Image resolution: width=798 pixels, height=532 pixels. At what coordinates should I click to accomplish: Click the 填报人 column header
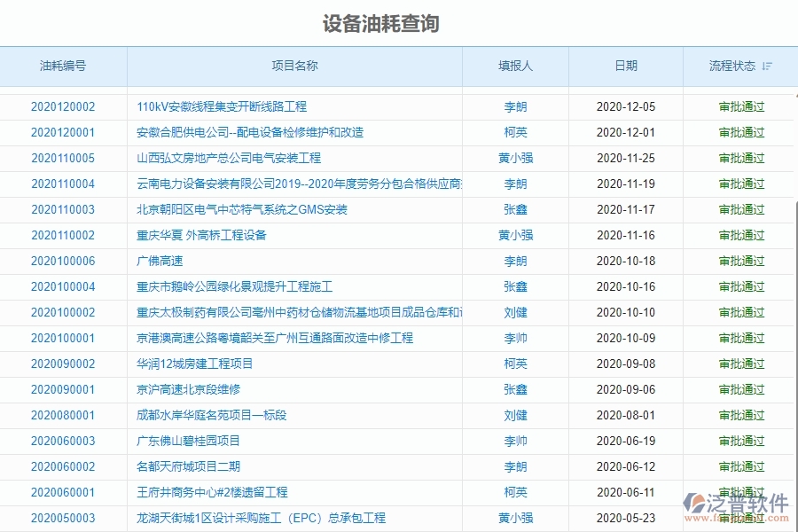pyautogui.click(x=515, y=66)
